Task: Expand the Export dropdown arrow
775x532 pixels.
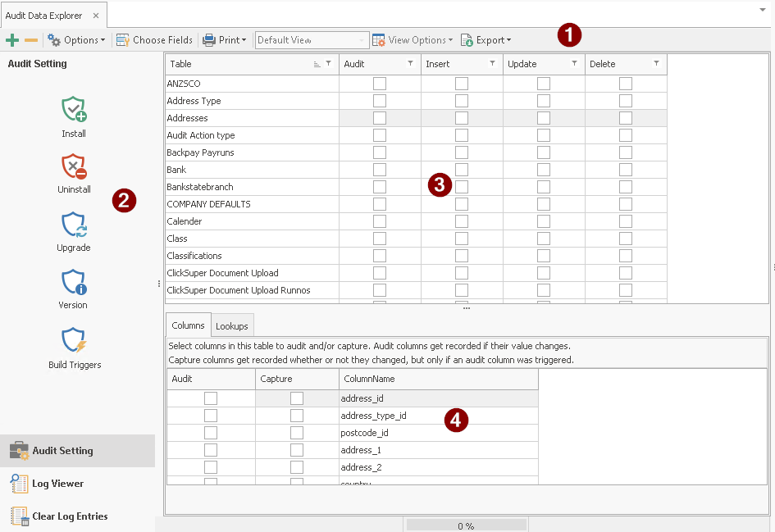Action: (508, 40)
